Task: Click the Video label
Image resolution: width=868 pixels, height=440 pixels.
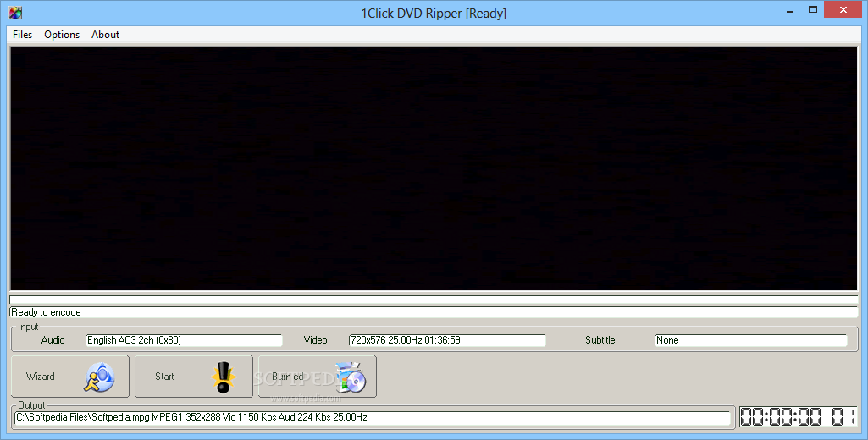Action: coord(316,340)
